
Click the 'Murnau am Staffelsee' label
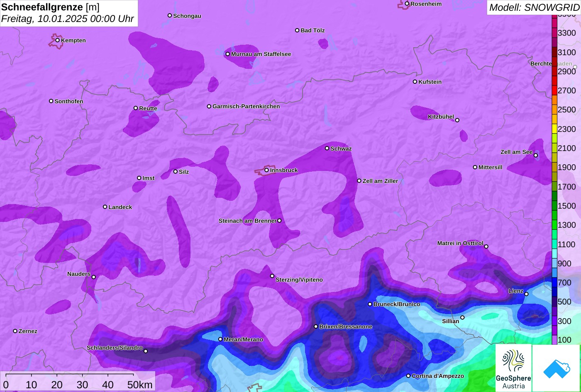[261, 54]
